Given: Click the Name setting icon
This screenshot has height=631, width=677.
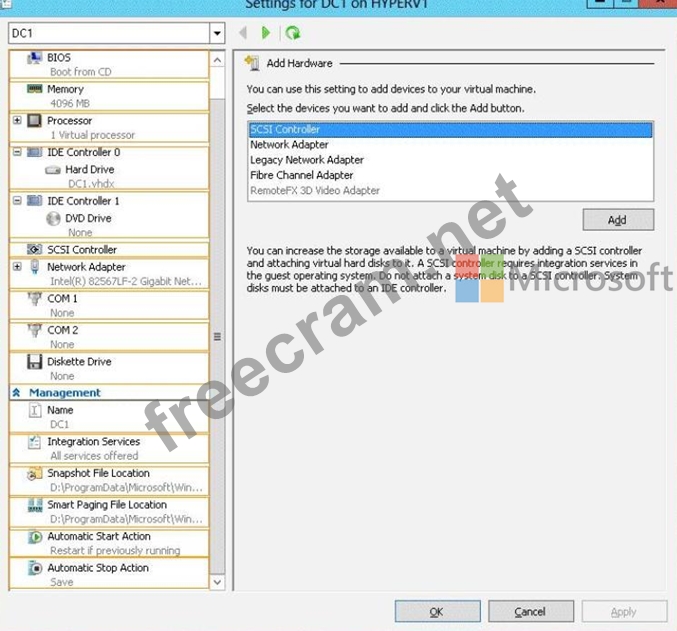Looking at the screenshot, I should 35,410.
